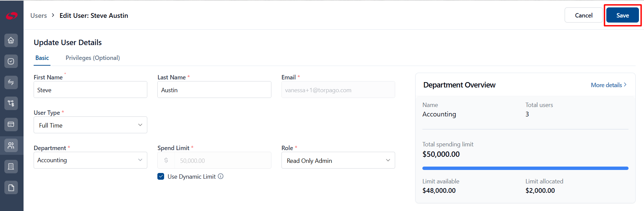Image resolution: width=644 pixels, height=211 pixels.
Task: Open the spend workflow dollar sidebar icon
Action: click(x=11, y=103)
